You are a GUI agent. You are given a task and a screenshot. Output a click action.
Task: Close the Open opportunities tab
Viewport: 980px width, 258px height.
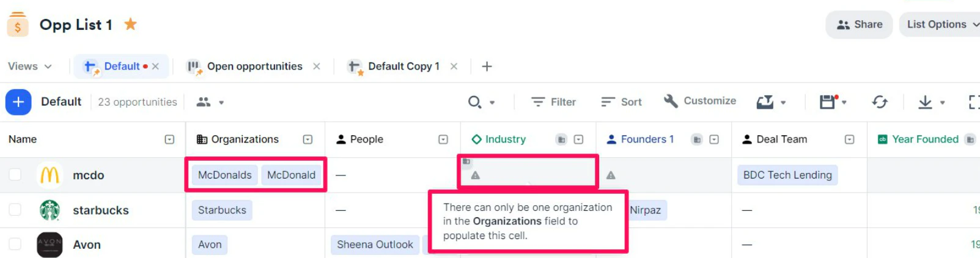(317, 66)
